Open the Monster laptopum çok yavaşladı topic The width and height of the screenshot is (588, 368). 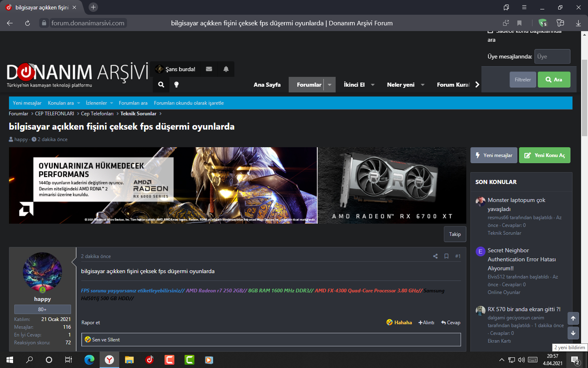(x=517, y=204)
